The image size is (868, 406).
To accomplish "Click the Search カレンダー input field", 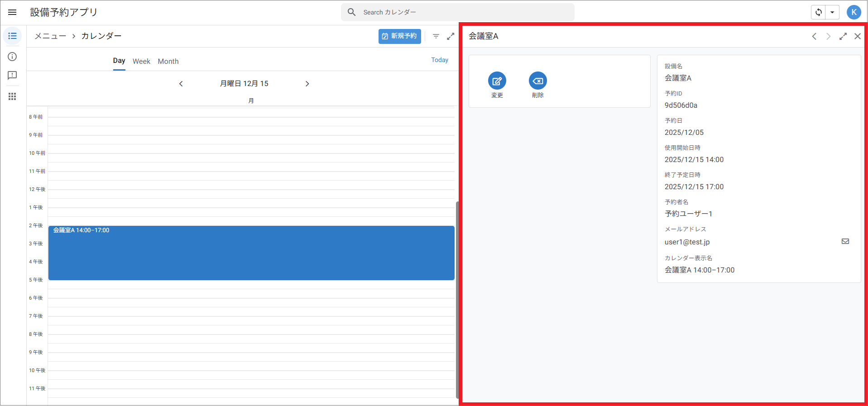I will pos(458,12).
